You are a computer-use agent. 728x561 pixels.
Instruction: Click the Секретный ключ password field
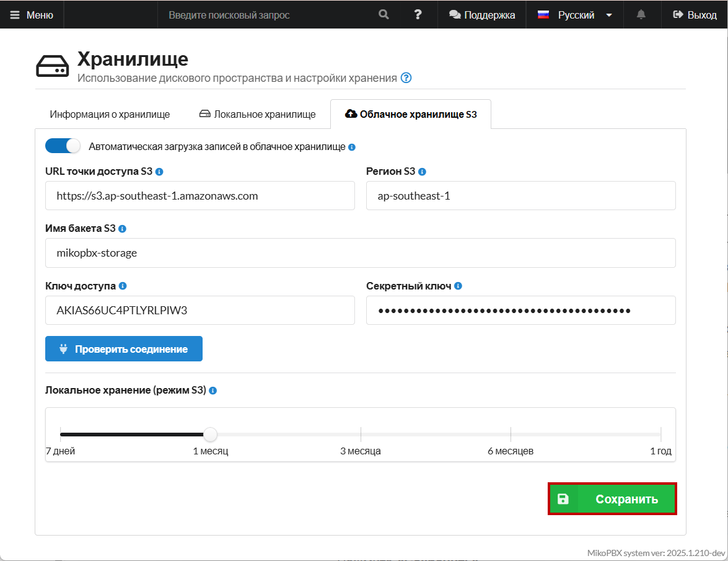(x=520, y=311)
